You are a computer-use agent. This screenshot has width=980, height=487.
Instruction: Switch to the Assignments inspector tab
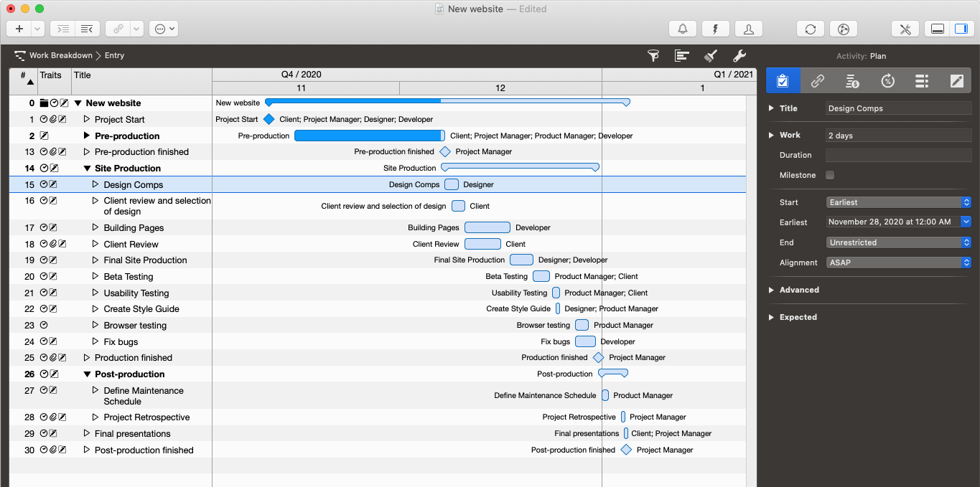pyautogui.click(x=923, y=80)
